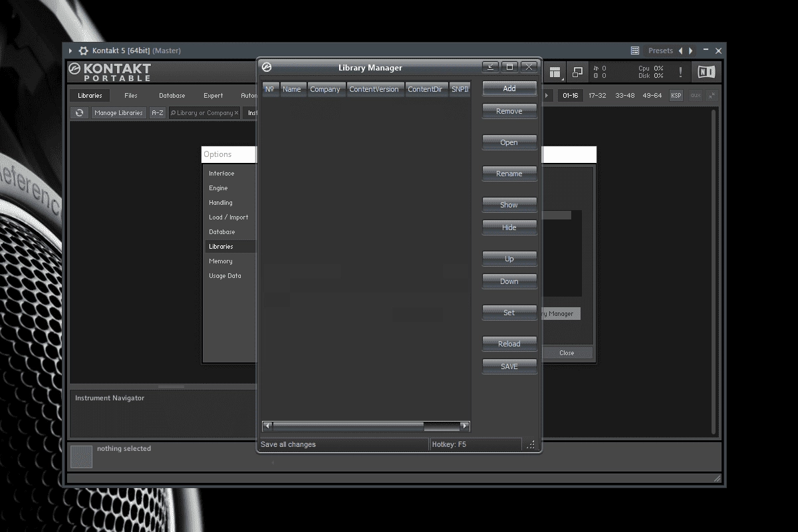
Task: Toggle the KSP button
Action: pos(676,96)
